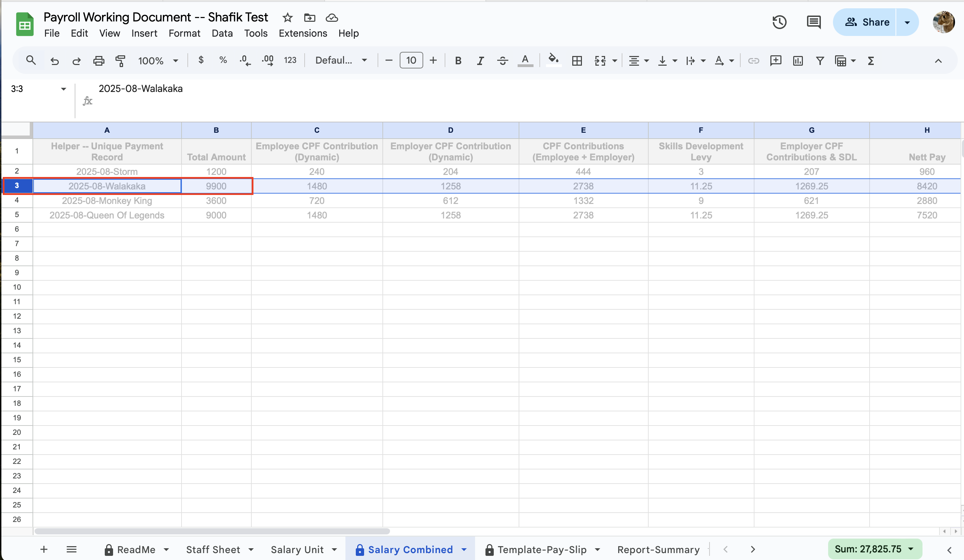
Task: Open the Sum: 27,825.75 dropdown
Action: tap(874, 549)
